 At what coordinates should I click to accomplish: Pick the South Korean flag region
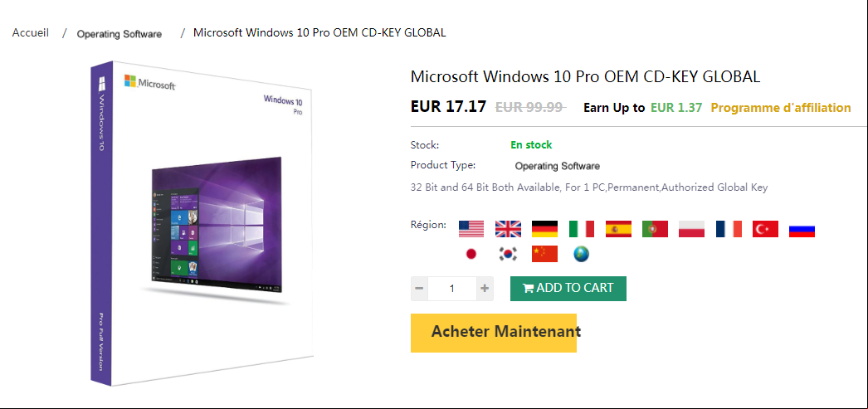[508, 254]
